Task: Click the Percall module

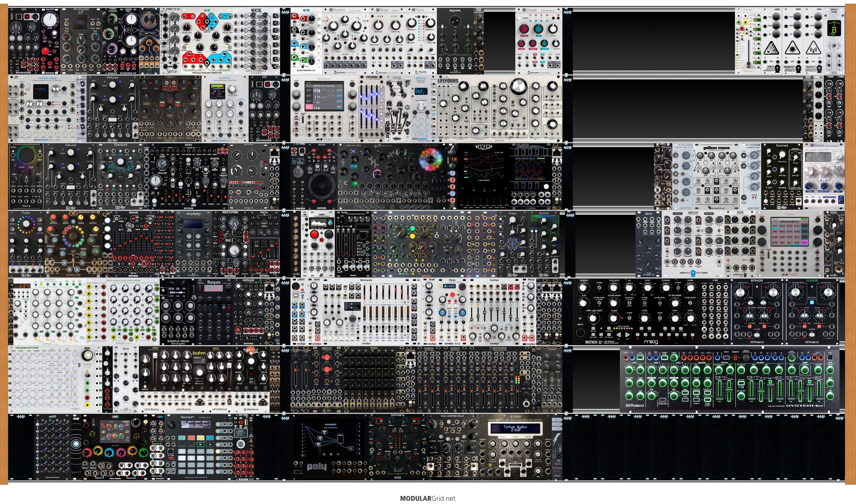Action: click(264, 244)
